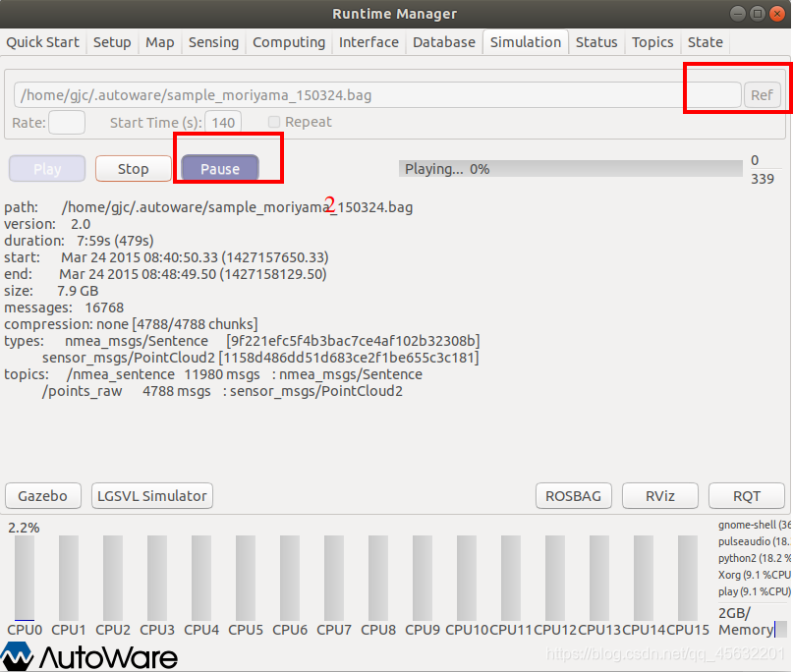The width and height of the screenshot is (793, 672).
Task: Launch Gazebo simulator
Action: (43, 495)
